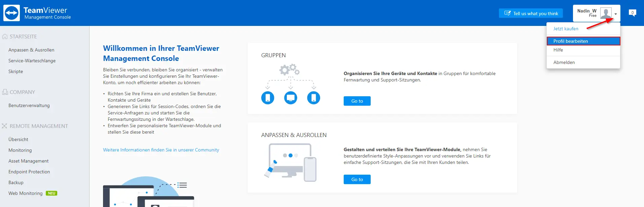Click the COMPANY section heading
Image resolution: width=644 pixels, height=207 pixels.
coord(22,92)
